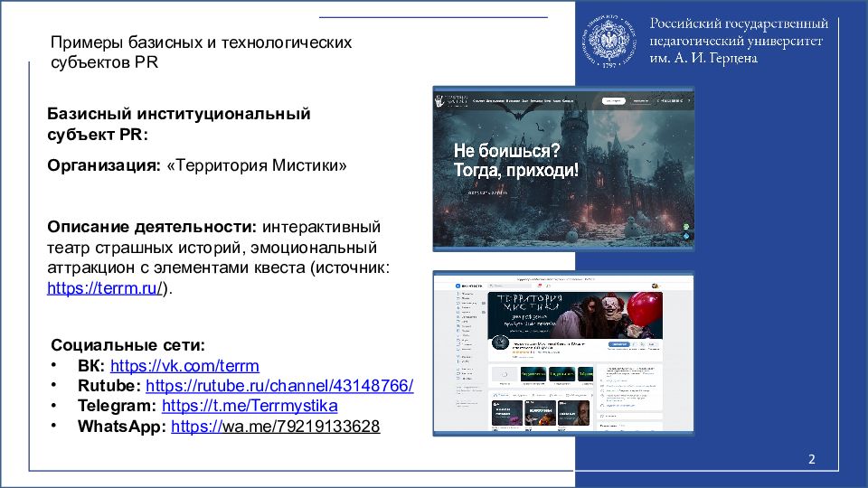Open the Telegram link t.me/Terrmystika
Image resolution: width=868 pixels, height=488 pixels.
click(250, 406)
